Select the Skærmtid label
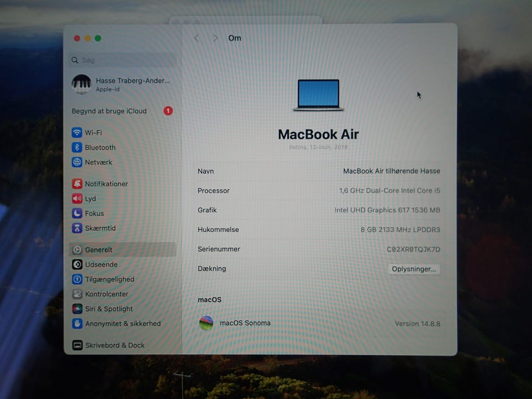Viewport: 532px width, 399px height. 100,228
